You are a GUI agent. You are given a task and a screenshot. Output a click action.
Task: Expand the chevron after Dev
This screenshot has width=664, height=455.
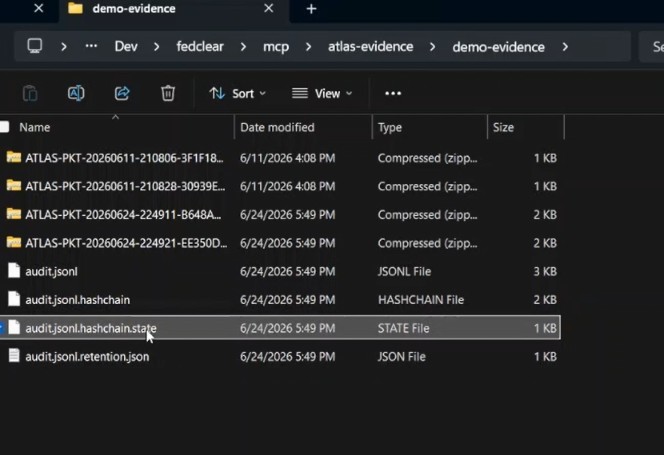click(x=157, y=47)
